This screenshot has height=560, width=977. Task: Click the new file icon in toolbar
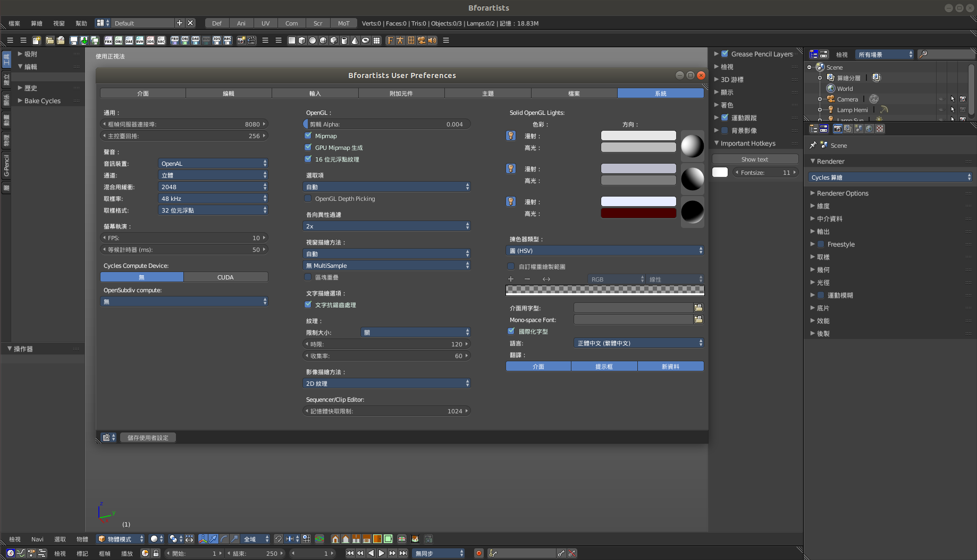coord(37,40)
